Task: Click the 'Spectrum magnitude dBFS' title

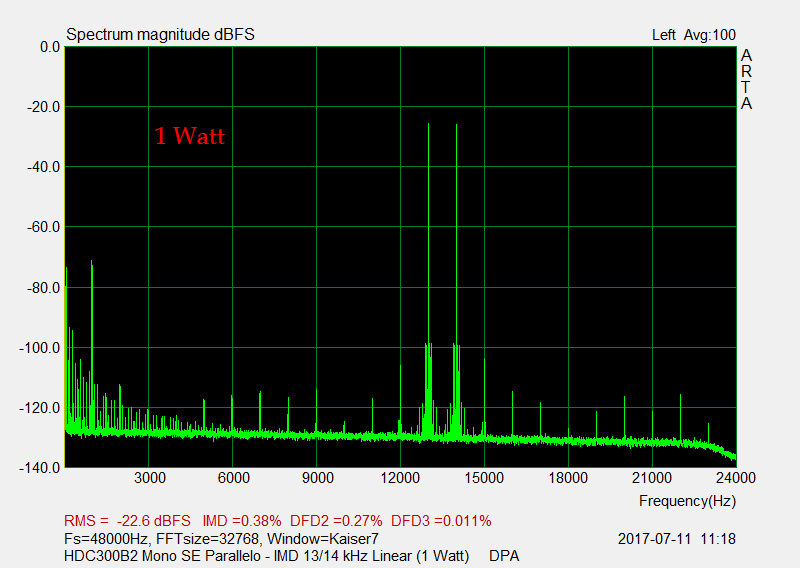Action: pyautogui.click(x=160, y=34)
